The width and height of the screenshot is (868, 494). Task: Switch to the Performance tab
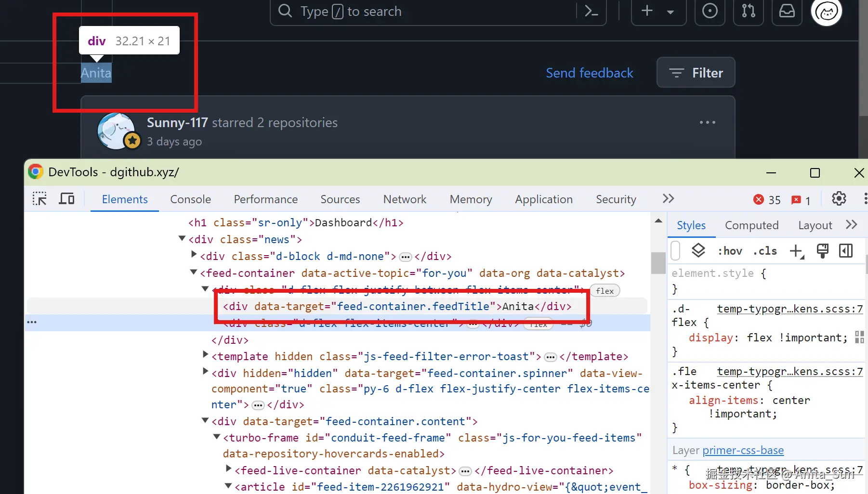[265, 199]
